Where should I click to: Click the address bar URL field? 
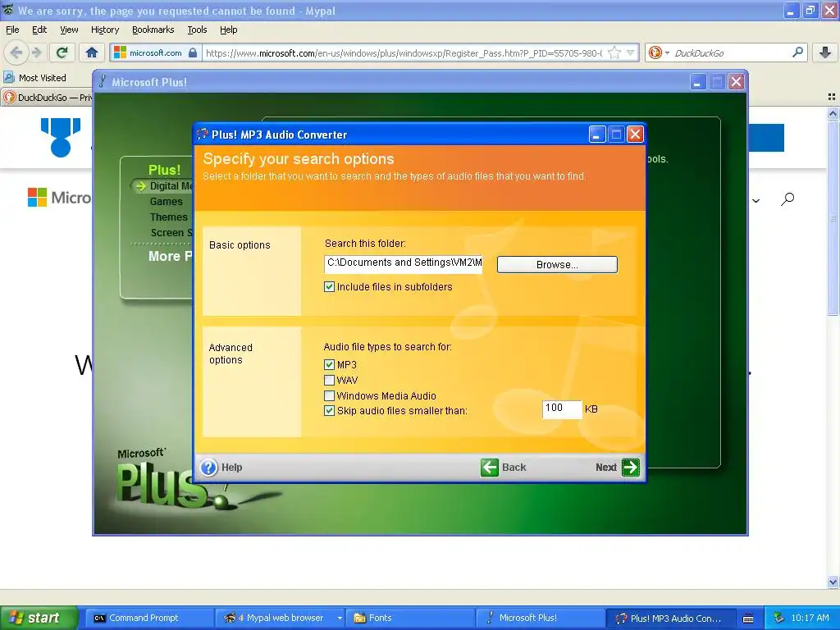[x=404, y=52]
